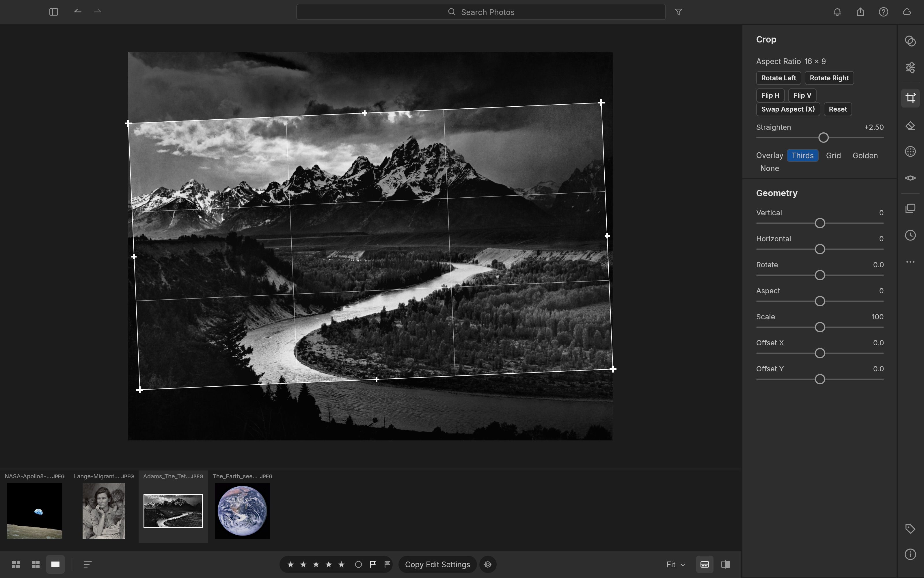Open the edit History clock icon

click(x=910, y=235)
